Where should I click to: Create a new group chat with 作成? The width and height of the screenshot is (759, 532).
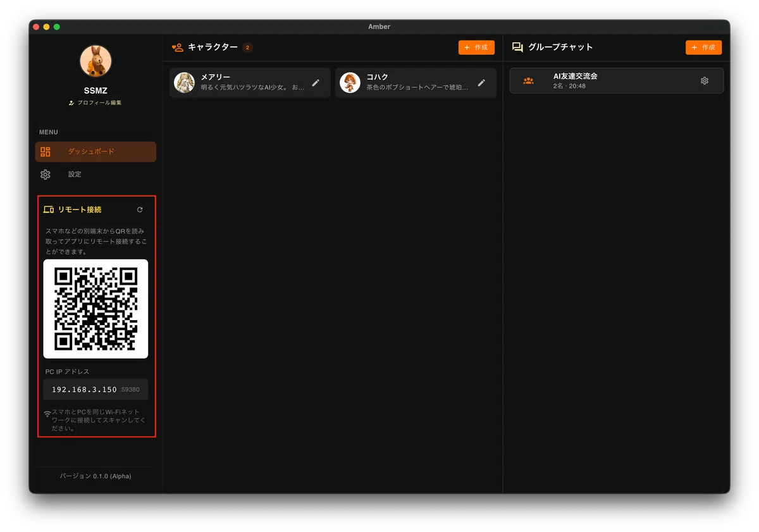tap(703, 47)
